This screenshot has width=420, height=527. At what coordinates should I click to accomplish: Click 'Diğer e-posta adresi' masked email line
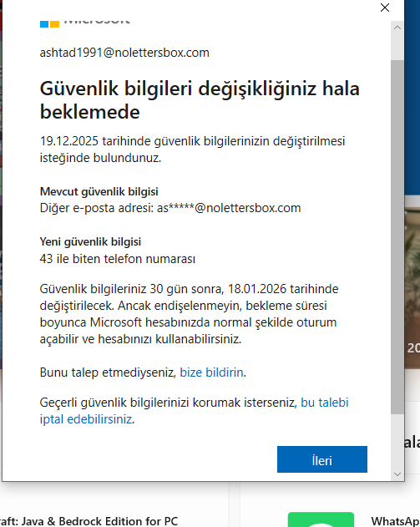point(170,208)
